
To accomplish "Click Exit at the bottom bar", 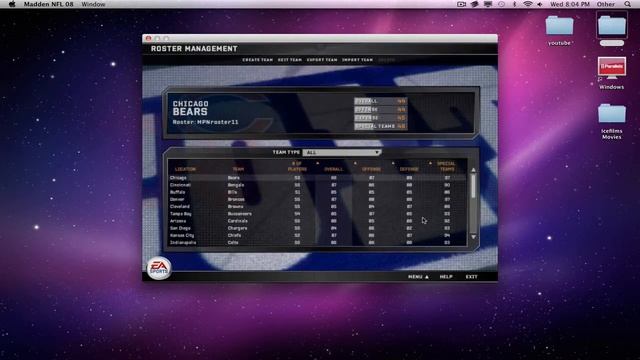I will point(471,277).
